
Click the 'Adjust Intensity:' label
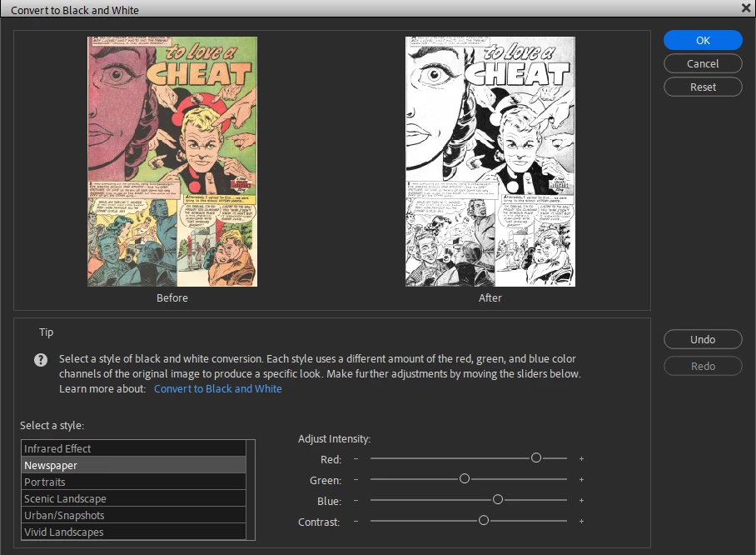pos(334,438)
